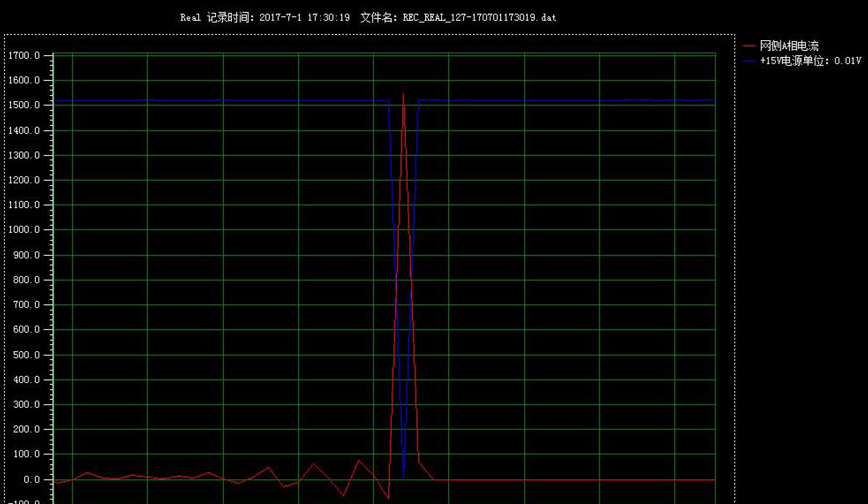Click the 1700.0 y-axis label

24,56
